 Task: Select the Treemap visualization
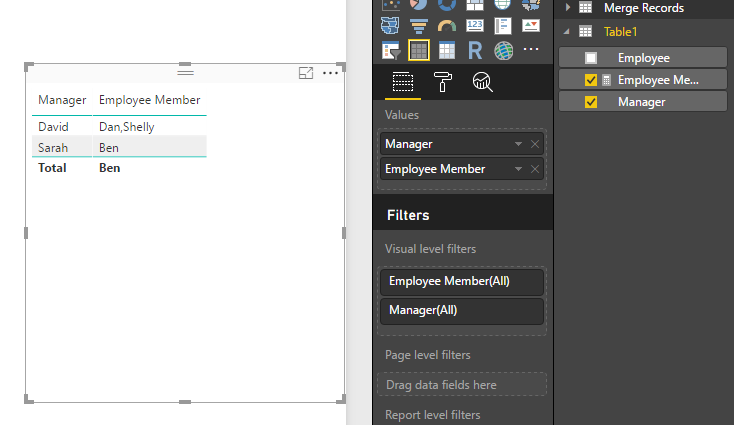click(475, 4)
